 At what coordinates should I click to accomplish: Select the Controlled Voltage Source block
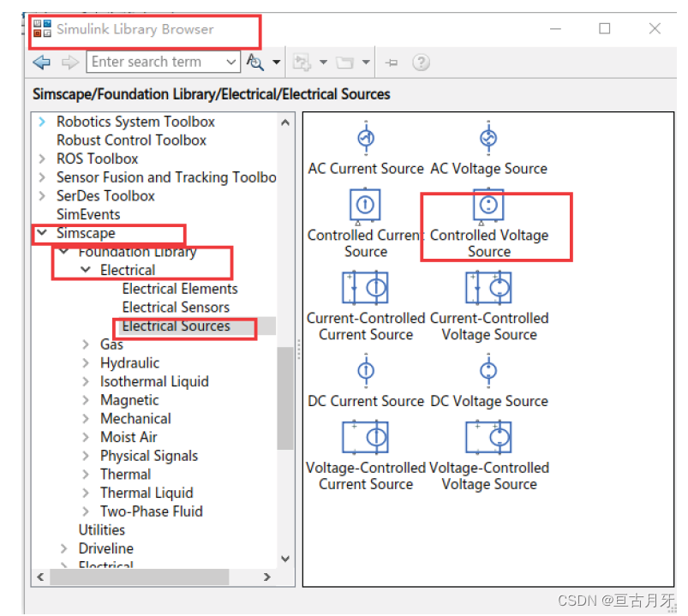(488, 224)
